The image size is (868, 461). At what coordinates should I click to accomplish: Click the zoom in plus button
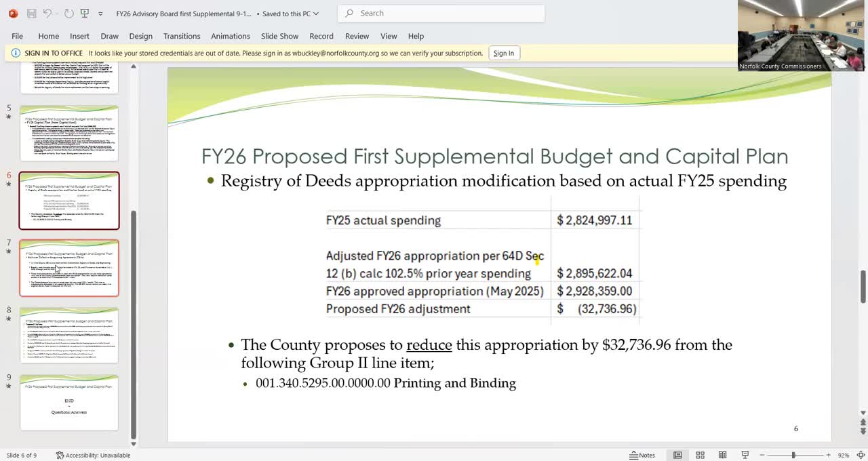click(x=828, y=455)
